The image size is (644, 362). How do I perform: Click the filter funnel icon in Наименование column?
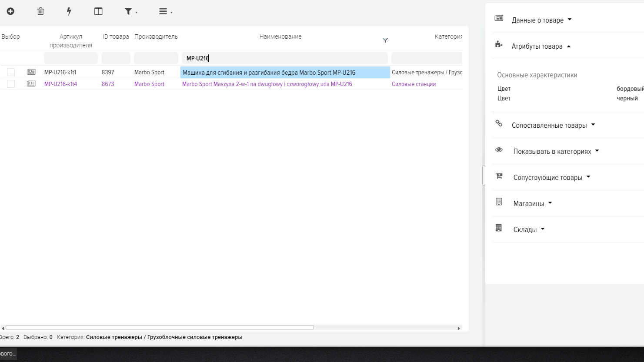[385, 40]
